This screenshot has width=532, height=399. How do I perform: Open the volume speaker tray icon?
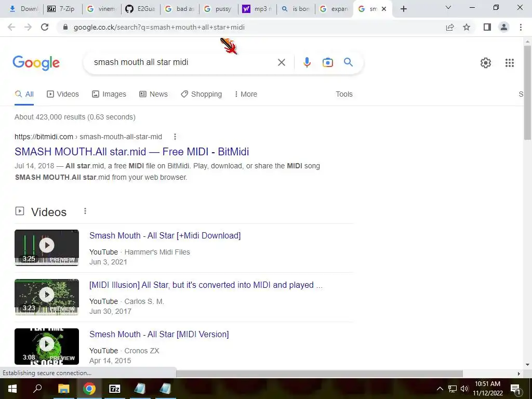[x=464, y=389]
